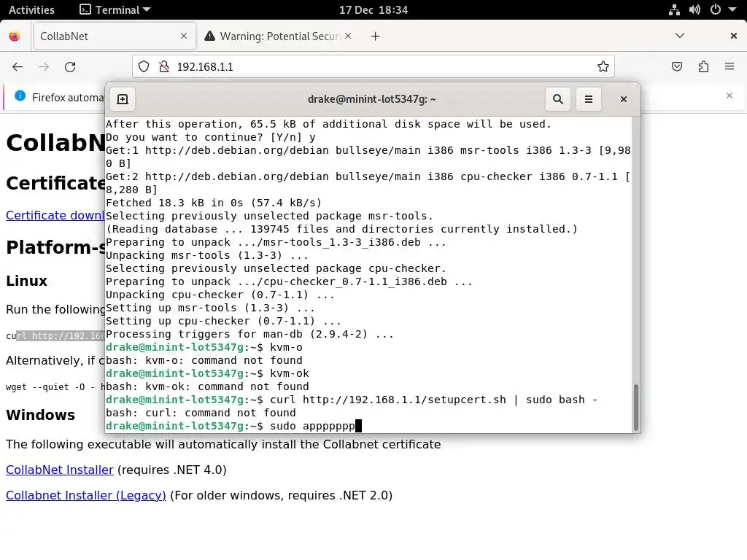This screenshot has width=747, height=560.
Task: Add a new browser tab
Action: [x=376, y=36]
